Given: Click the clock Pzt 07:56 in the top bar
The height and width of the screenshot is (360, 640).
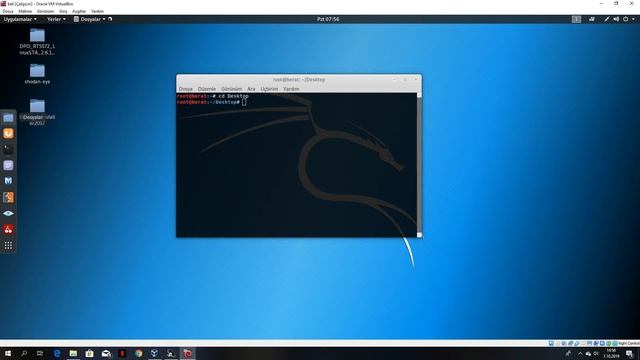Looking at the screenshot, I should (x=328, y=19).
